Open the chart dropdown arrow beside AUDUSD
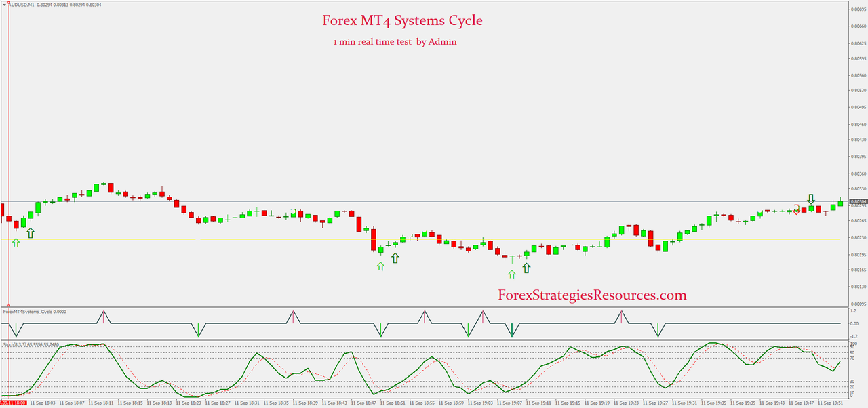This screenshot has height=408, width=868. 5,4
